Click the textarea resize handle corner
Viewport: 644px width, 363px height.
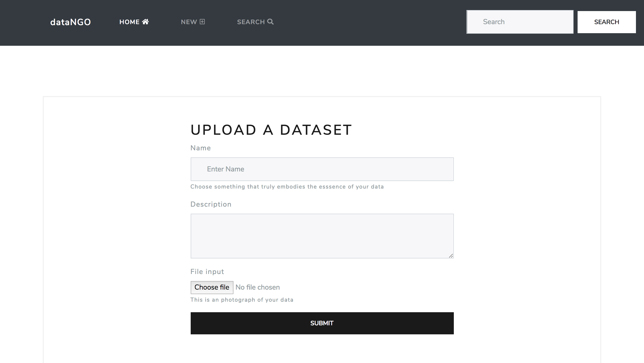(451, 256)
